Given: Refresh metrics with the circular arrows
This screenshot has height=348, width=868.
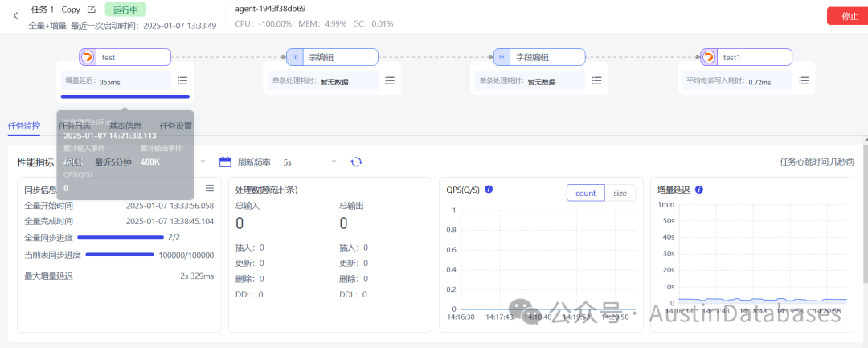Looking at the screenshot, I should [x=357, y=162].
